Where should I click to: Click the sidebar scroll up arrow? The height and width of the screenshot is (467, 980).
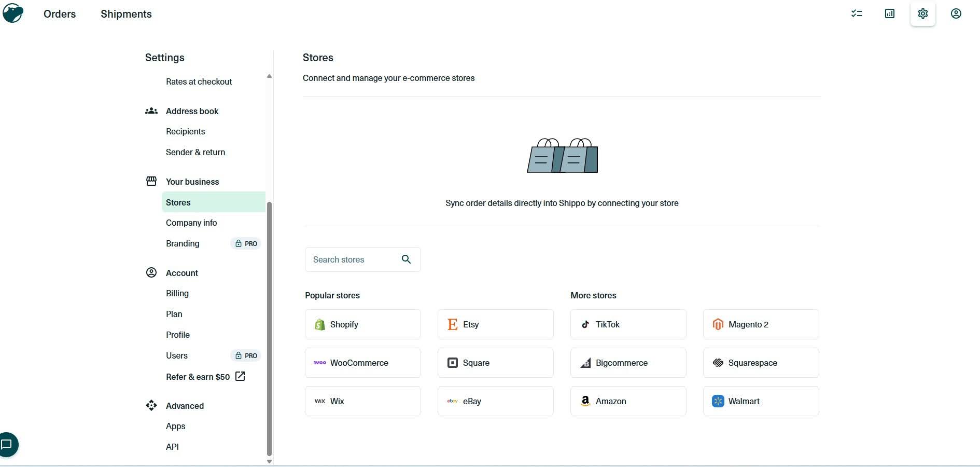269,76
